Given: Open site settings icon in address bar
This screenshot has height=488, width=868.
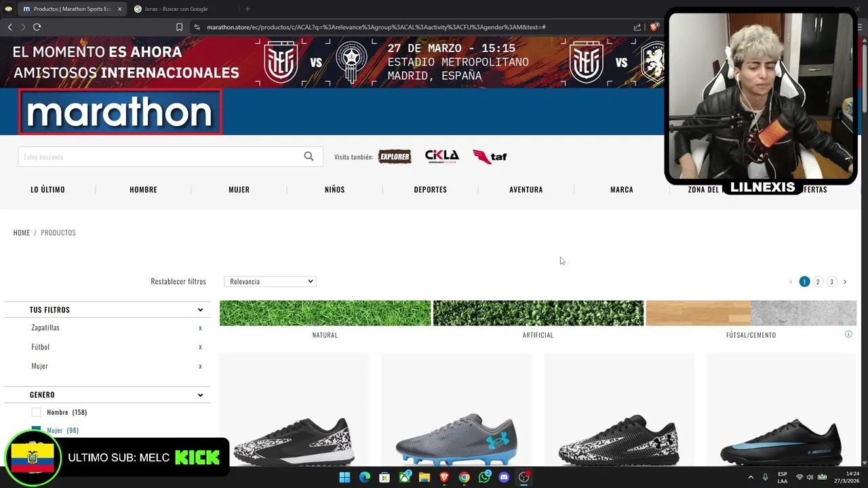Looking at the screenshot, I should (197, 27).
